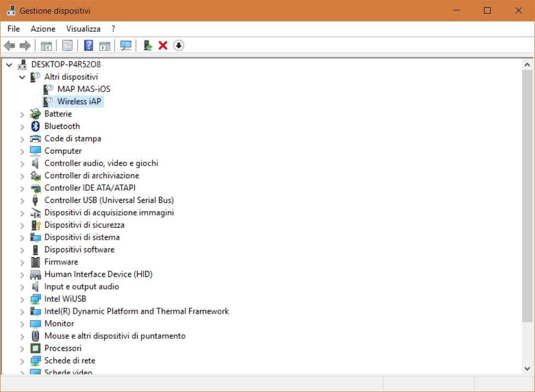Select the Altri dispositivi label

(x=71, y=77)
